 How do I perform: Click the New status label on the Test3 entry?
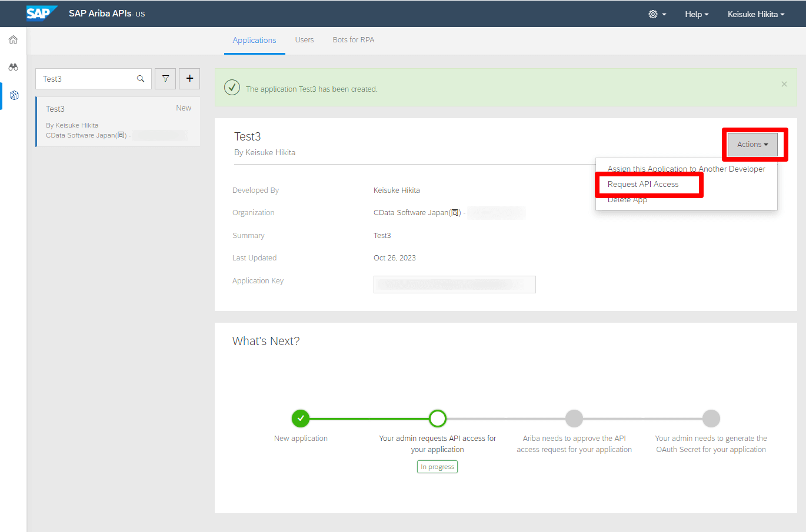tap(184, 108)
